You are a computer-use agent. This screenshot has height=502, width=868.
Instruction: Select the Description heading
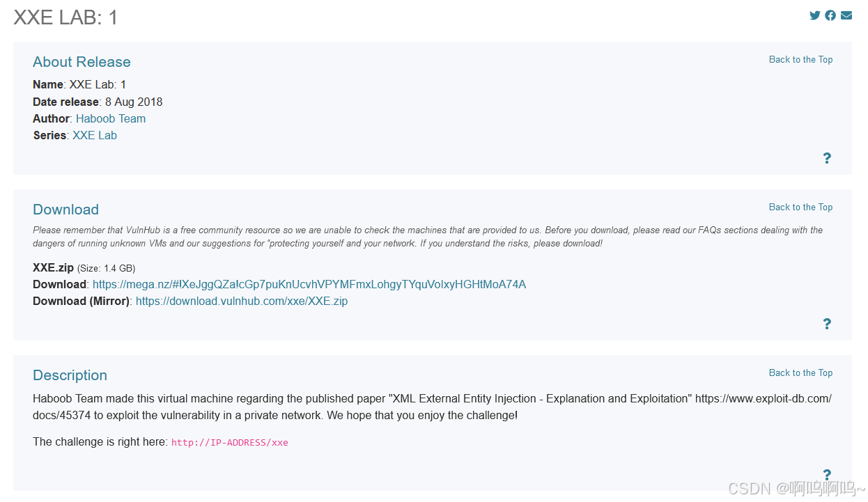click(70, 375)
